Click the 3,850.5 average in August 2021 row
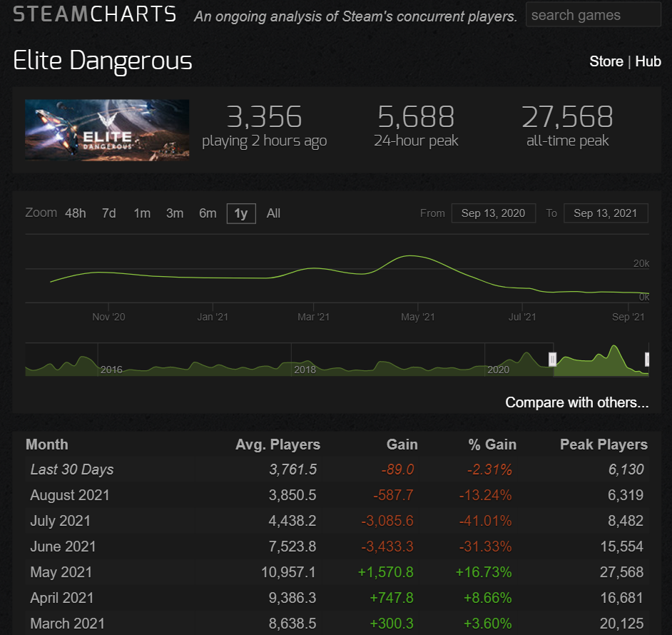The height and width of the screenshot is (635, 672). click(292, 495)
